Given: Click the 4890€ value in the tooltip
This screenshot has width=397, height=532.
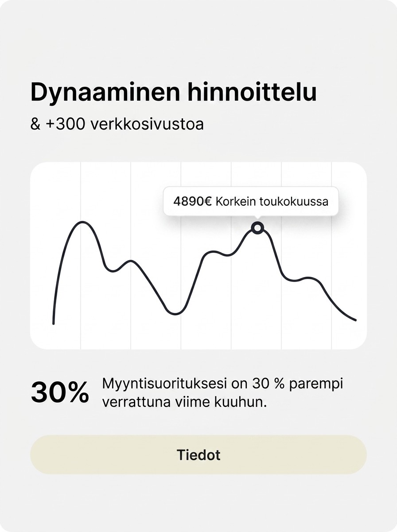Looking at the screenshot, I should pos(193,201).
